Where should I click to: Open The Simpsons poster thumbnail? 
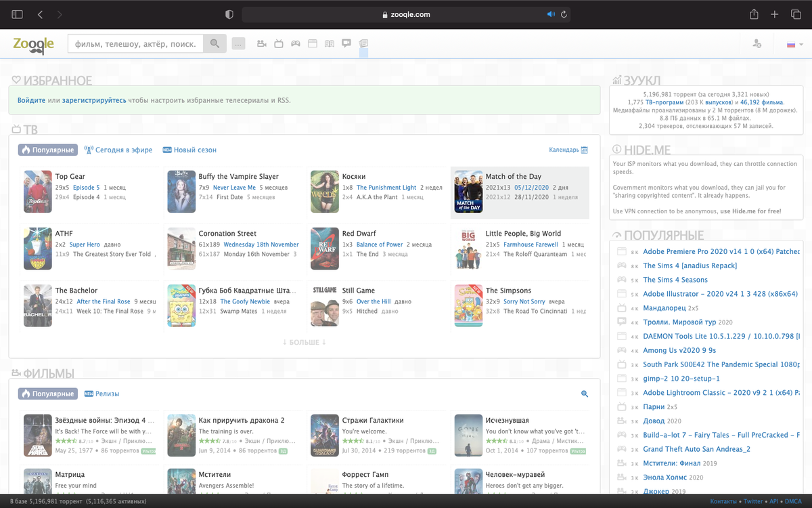pos(468,305)
